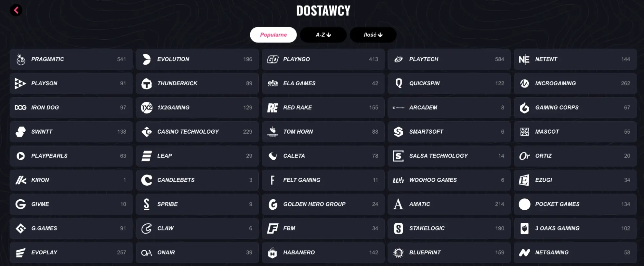Click the Smartsoft S logo icon
The image size is (644, 266).
[x=399, y=132]
